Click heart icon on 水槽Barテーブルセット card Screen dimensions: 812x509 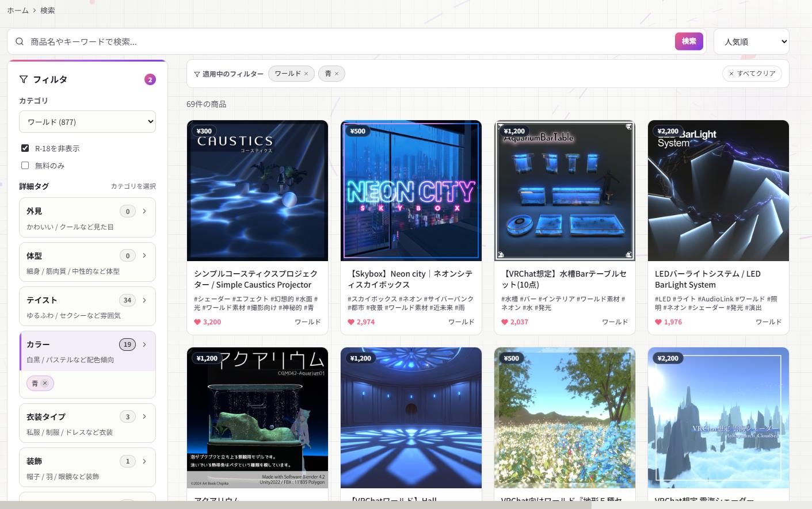(505, 322)
